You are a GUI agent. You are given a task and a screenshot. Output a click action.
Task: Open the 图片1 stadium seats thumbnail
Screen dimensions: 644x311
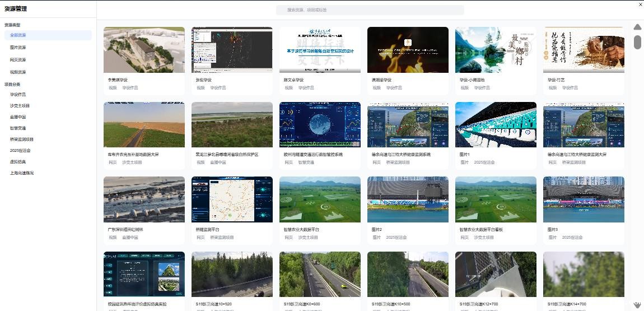point(496,124)
